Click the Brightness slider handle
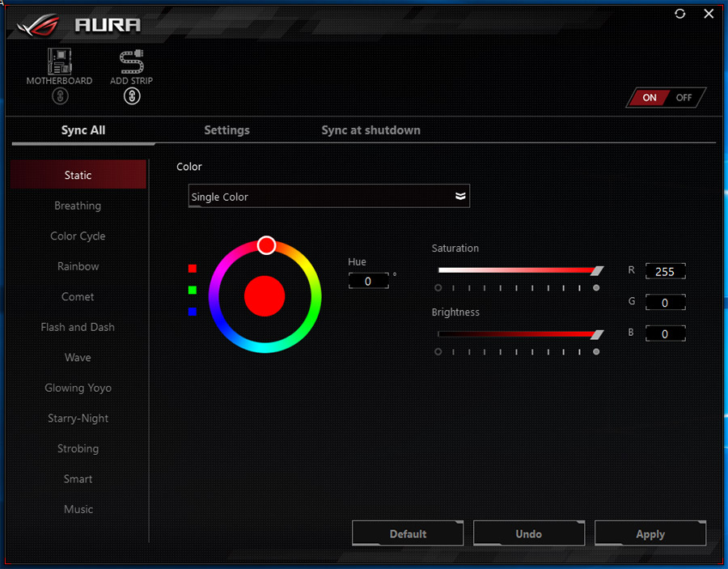Image resolution: width=728 pixels, height=569 pixels. [597, 334]
